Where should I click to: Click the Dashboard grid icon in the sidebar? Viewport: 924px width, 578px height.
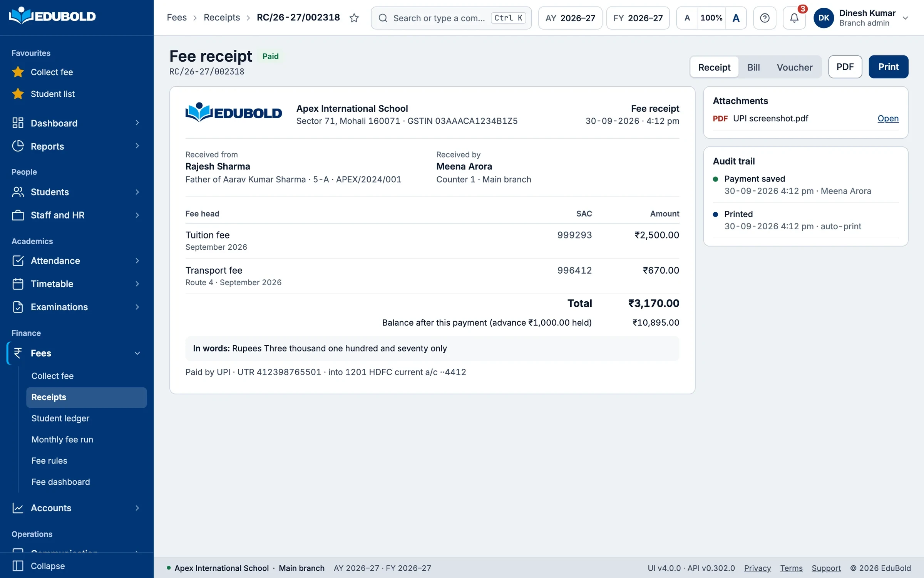(18, 123)
